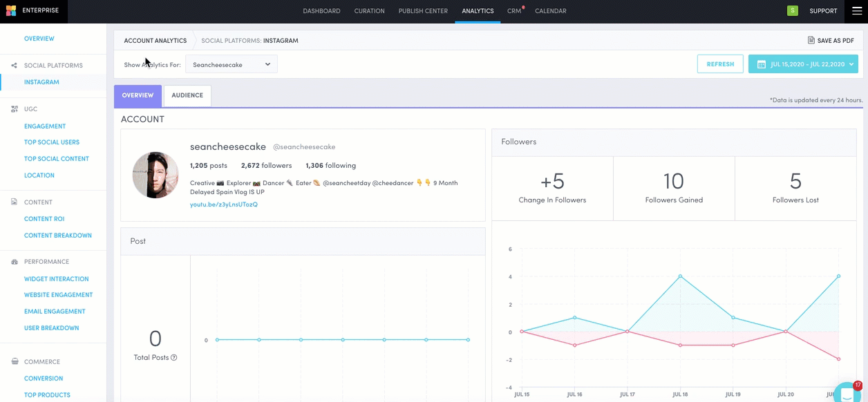Image resolution: width=868 pixels, height=402 pixels.
Task: Expand the Seancheesecake account dropdown
Action: click(x=232, y=64)
